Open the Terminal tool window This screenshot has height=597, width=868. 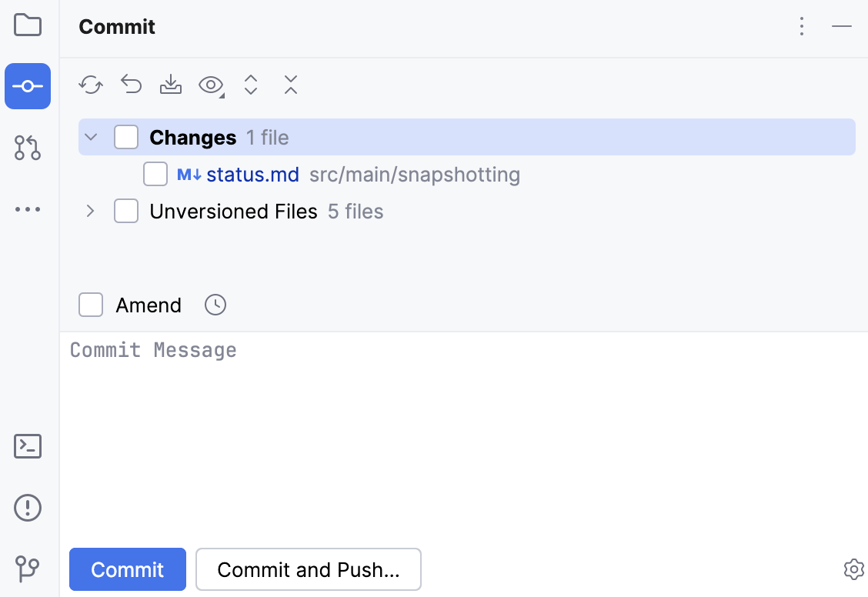point(28,446)
